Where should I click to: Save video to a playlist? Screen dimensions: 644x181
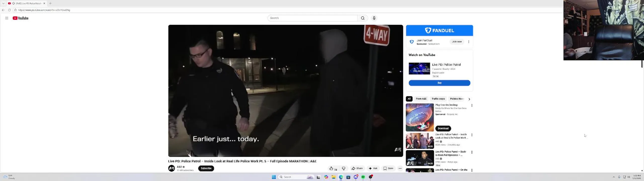[388, 168]
